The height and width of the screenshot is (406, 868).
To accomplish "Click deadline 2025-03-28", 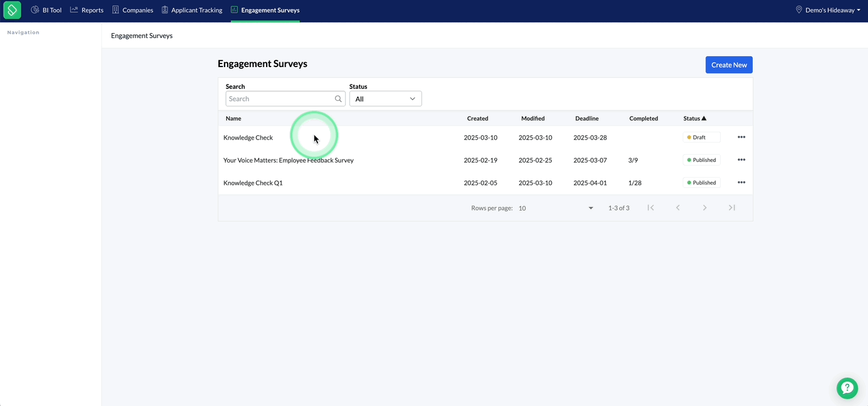I will click(x=590, y=138).
